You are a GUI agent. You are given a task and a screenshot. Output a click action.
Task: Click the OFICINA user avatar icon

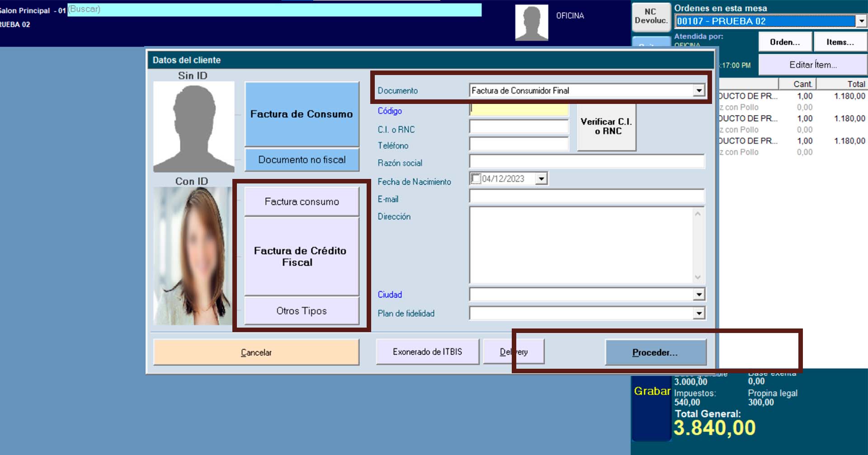531,23
